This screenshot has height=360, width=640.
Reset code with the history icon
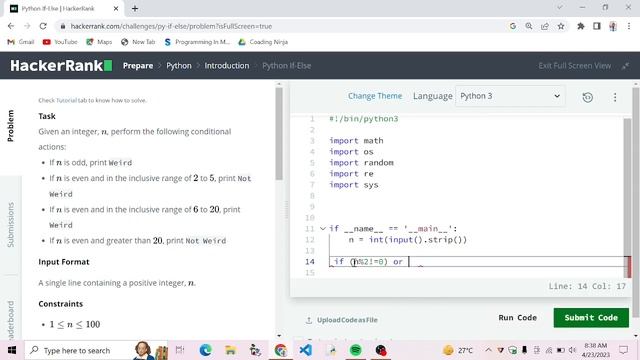(x=588, y=97)
